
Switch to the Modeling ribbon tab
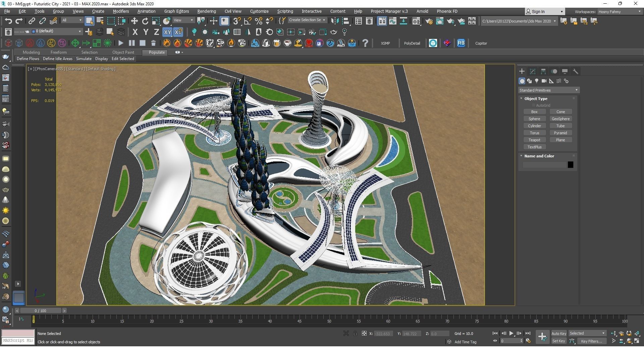point(31,52)
